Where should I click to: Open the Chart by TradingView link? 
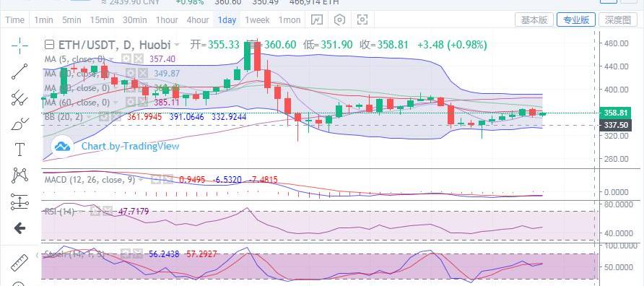tap(130, 146)
